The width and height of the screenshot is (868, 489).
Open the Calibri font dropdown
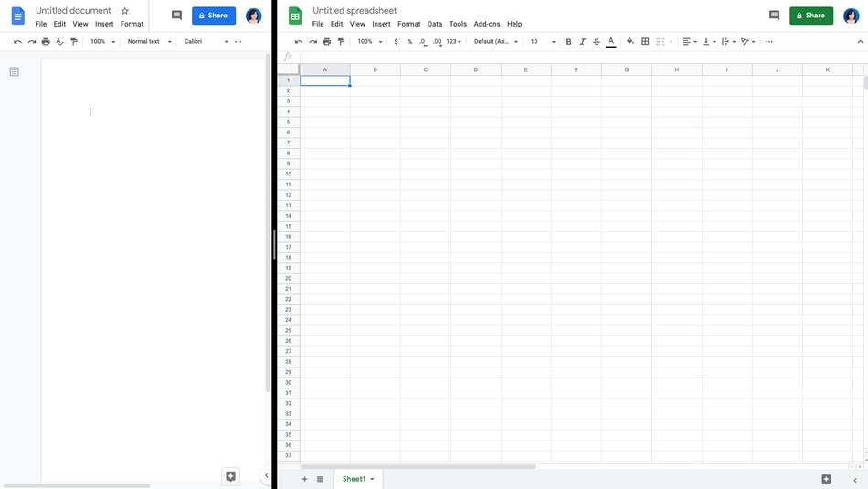206,41
